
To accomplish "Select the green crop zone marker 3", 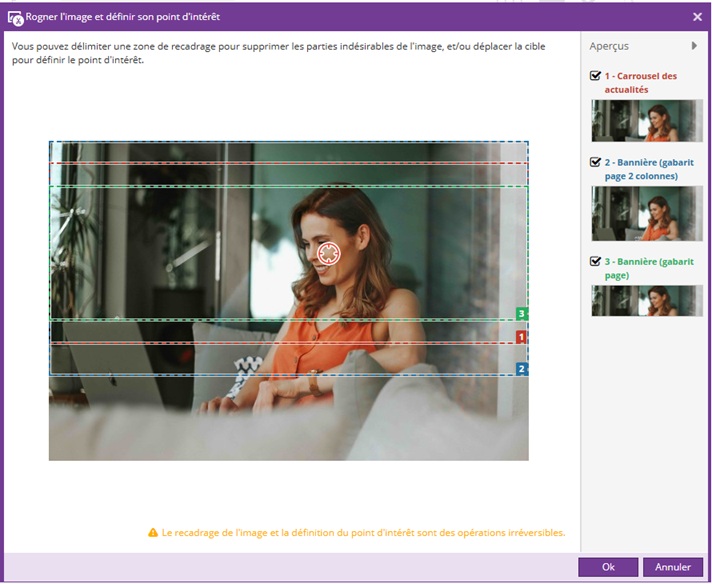I will click(522, 313).
